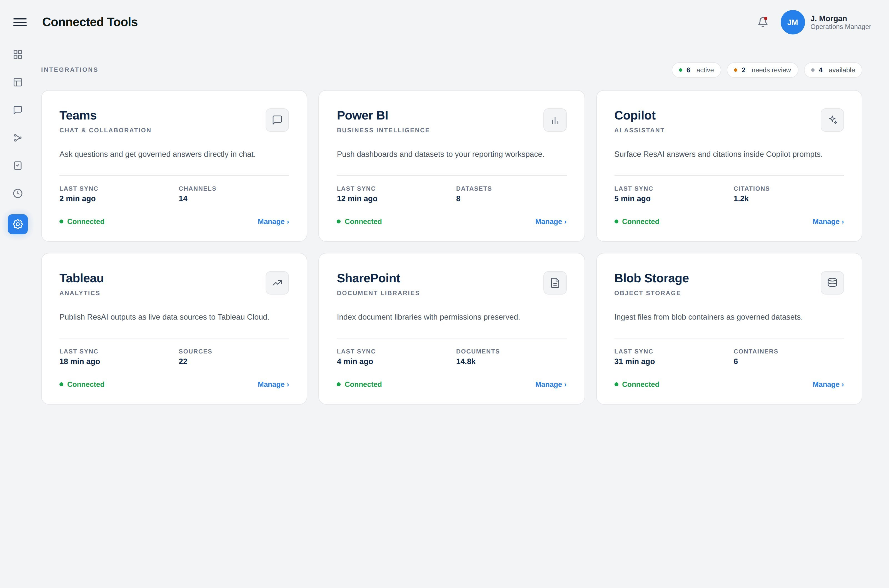
Task: Open the workflow branch icon in sidebar
Action: coord(18,138)
